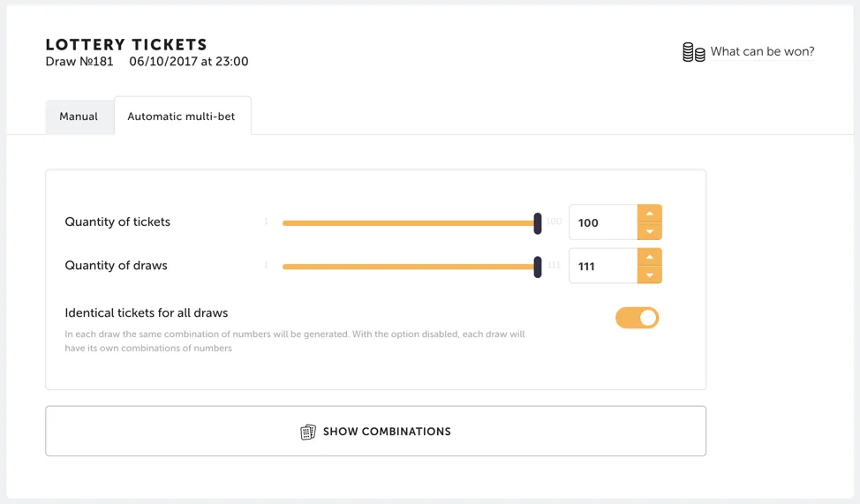
Task: Focus the draws quantity field showing 111
Action: (x=603, y=266)
